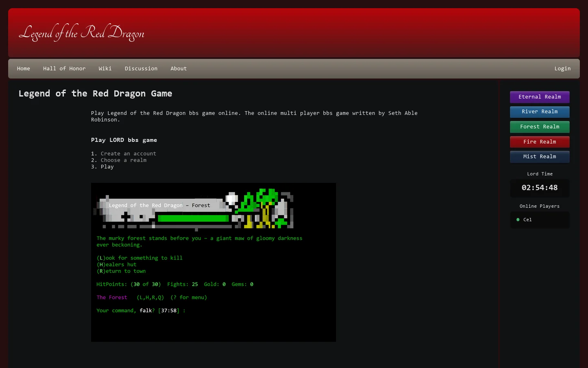Go to the Wiki page

105,69
